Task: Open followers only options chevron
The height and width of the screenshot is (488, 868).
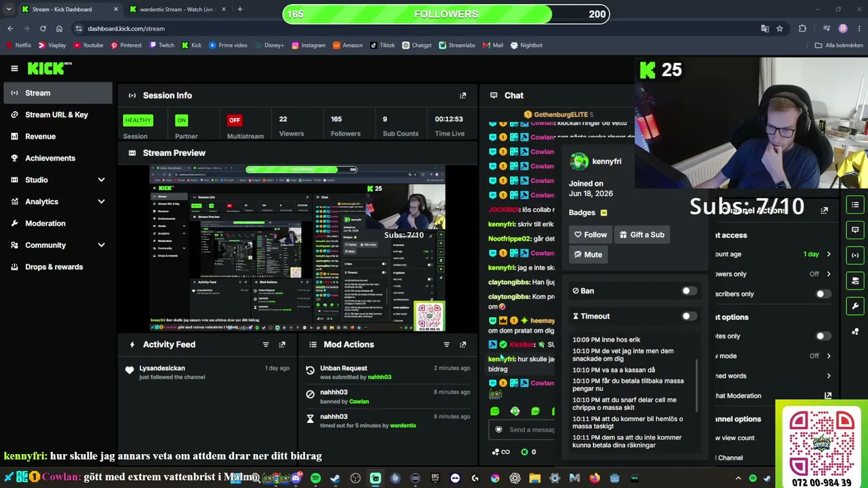Action: click(x=828, y=274)
